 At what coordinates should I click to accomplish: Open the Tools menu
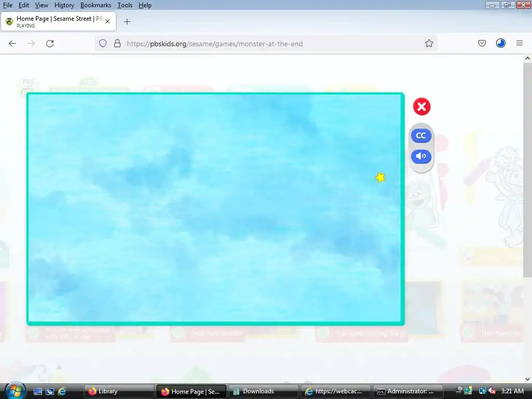click(125, 5)
